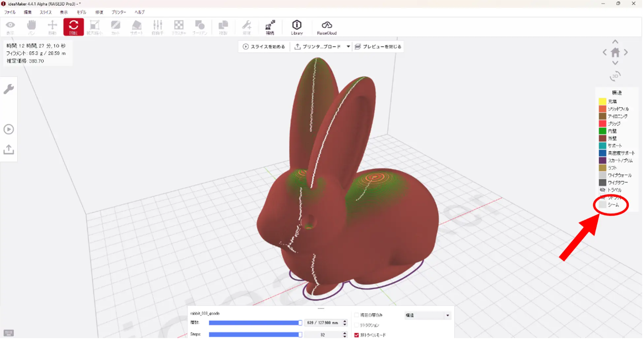
Task: Click the RaiseCloud toolbar icon
Action: [327, 27]
